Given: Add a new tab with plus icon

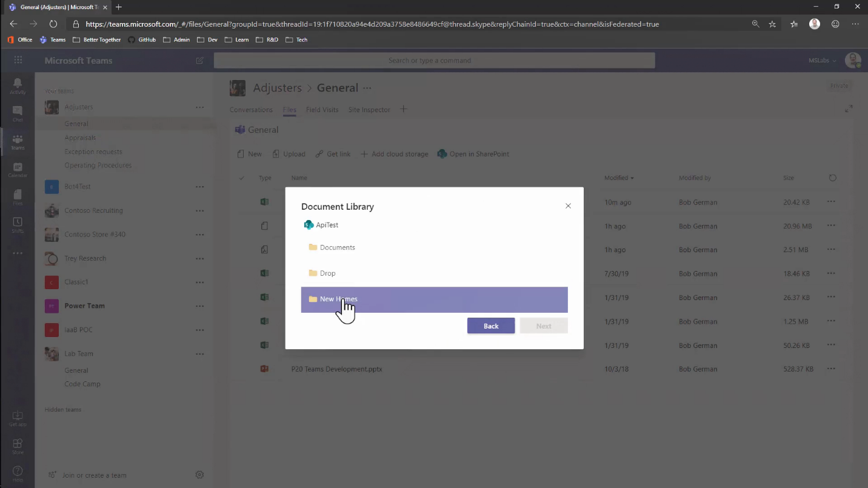Looking at the screenshot, I should [x=404, y=109].
